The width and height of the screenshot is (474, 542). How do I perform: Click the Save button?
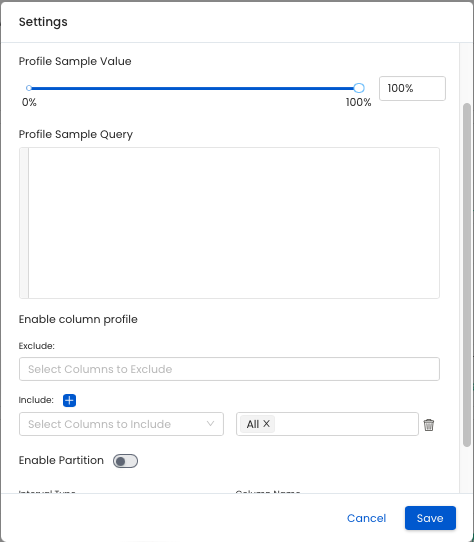click(430, 518)
